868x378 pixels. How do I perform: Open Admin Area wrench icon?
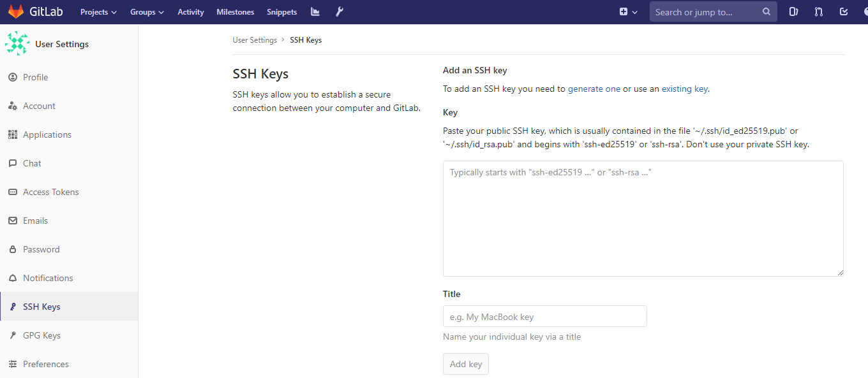click(x=340, y=12)
